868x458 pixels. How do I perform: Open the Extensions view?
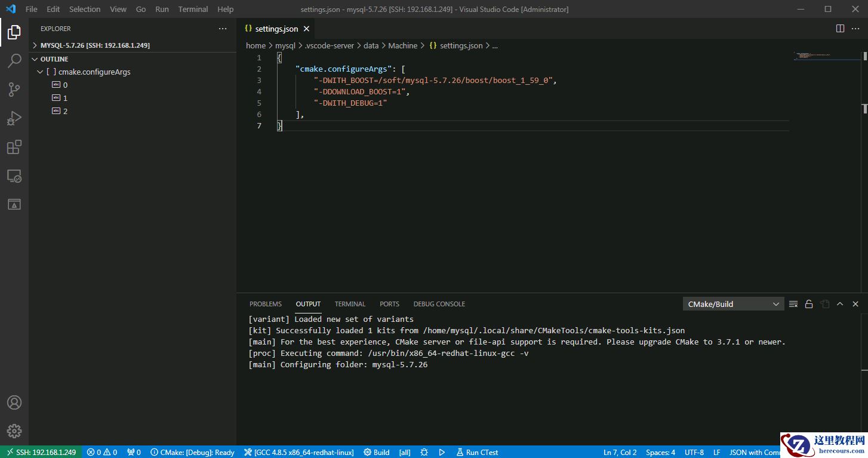point(14,147)
